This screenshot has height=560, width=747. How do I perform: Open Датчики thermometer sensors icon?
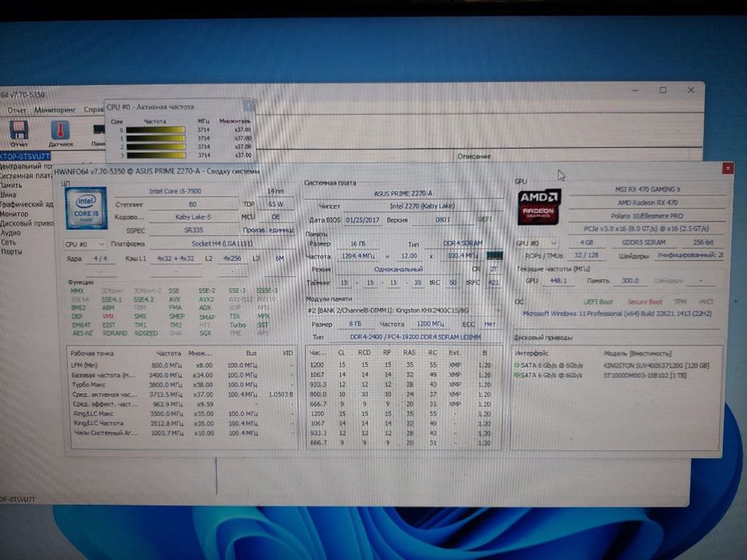tap(61, 130)
